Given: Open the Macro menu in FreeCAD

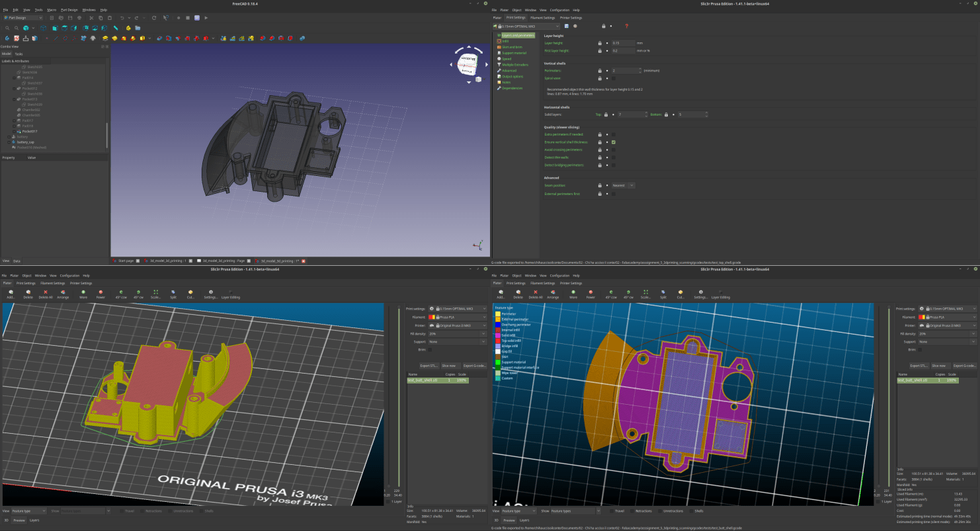Looking at the screenshot, I should [52, 10].
